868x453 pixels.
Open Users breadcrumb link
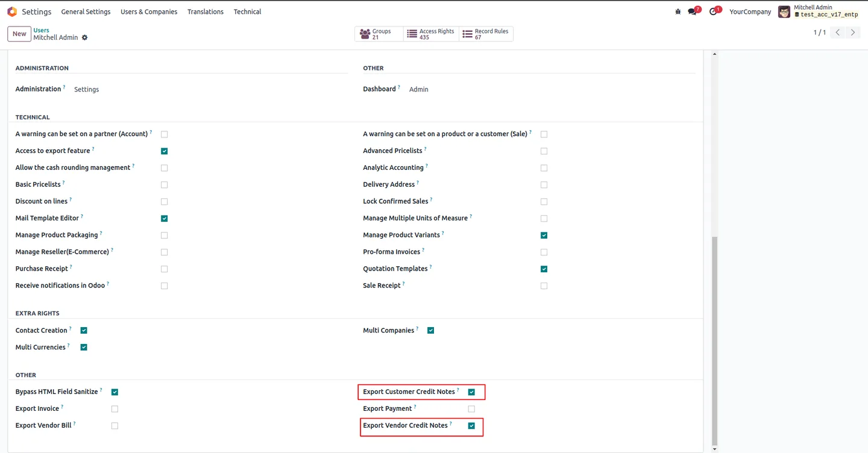pyautogui.click(x=42, y=30)
